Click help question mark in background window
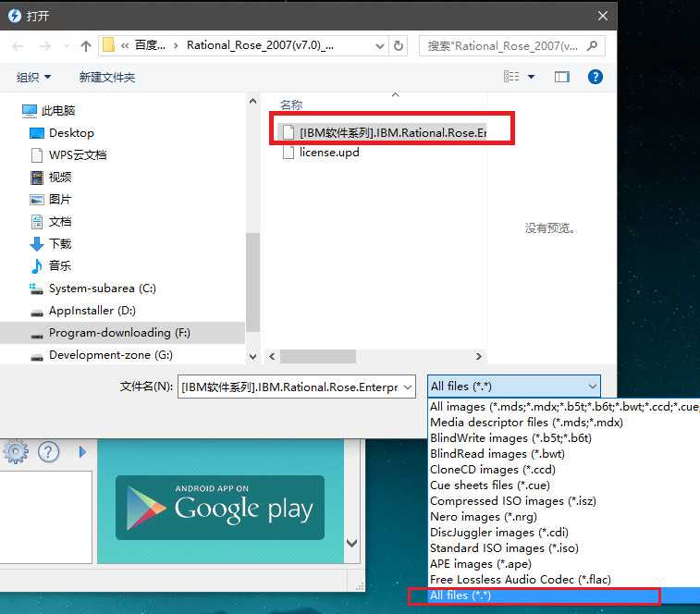 (x=48, y=451)
